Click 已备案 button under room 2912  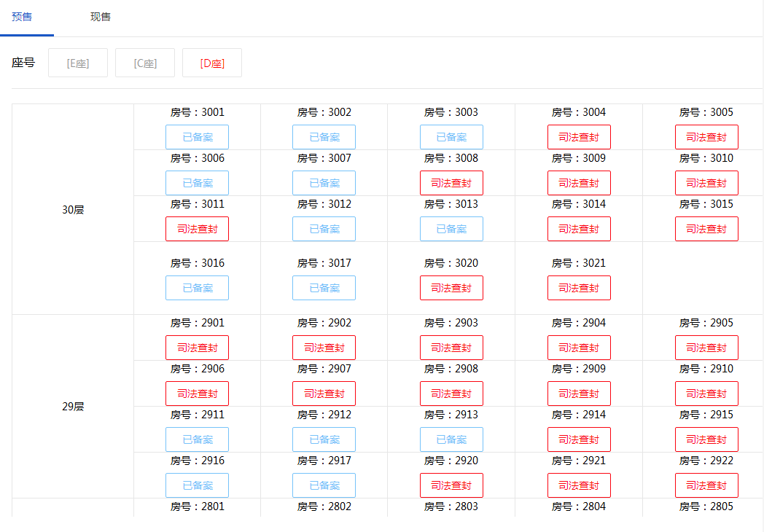324,439
